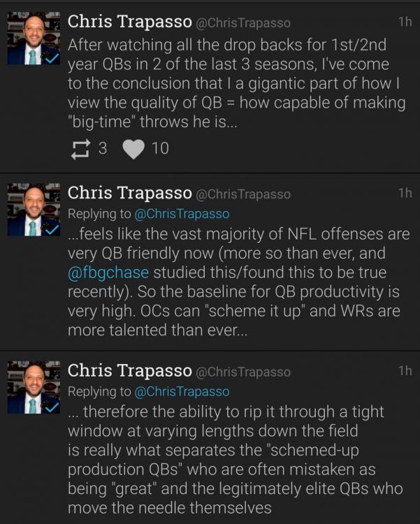Click the 1h timestamp on the third tweet

point(405,371)
